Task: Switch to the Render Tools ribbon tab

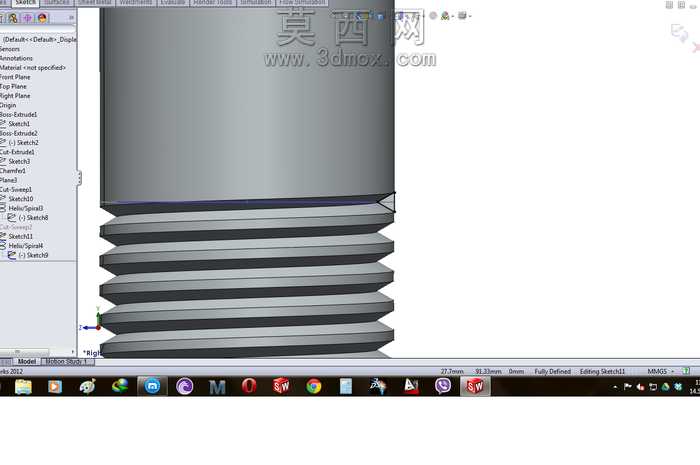Action: pyautogui.click(x=213, y=3)
